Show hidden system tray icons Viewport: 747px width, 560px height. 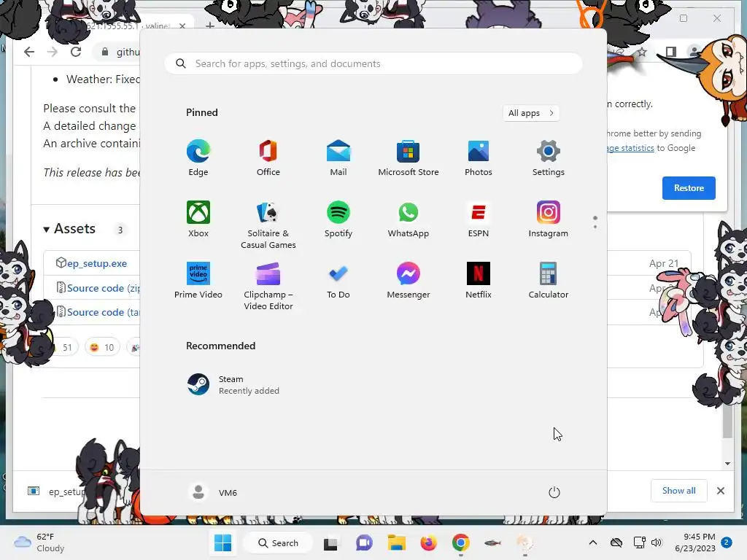point(592,542)
